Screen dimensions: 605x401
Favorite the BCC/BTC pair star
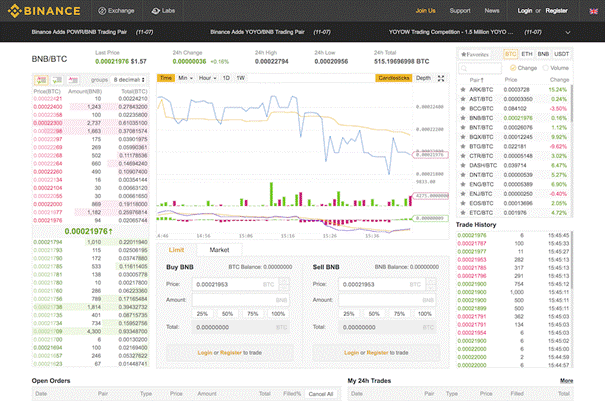click(463, 108)
